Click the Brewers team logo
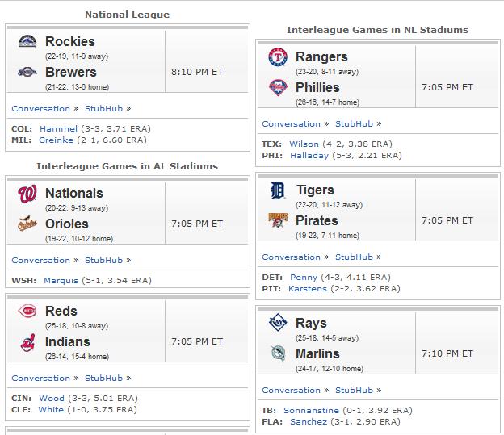This screenshot has width=504, height=435. (x=27, y=72)
